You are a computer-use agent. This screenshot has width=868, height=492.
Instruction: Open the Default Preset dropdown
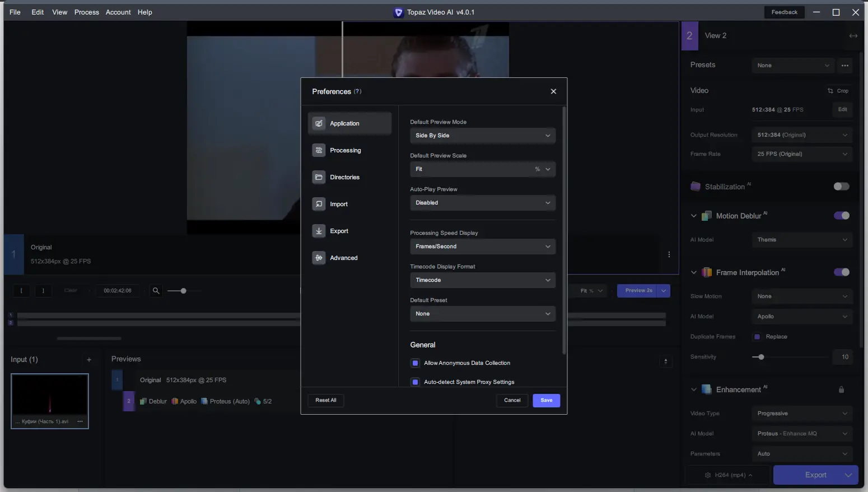tap(483, 314)
